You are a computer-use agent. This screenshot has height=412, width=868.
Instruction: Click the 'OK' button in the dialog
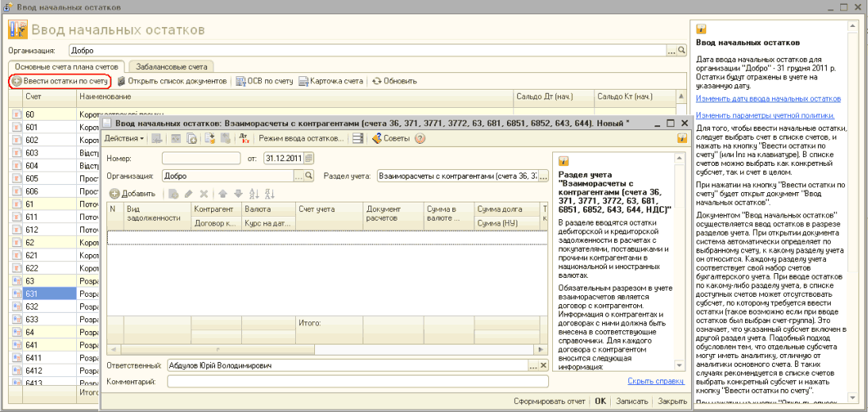[600, 402]
